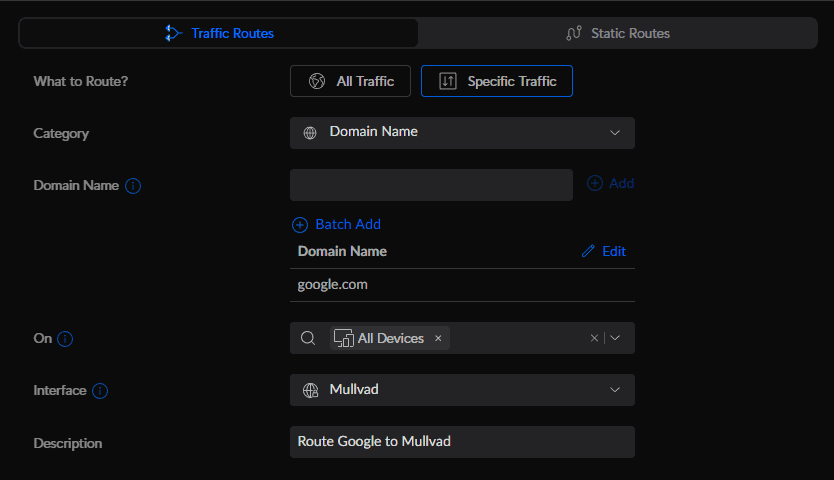Select the google.com domain entry

462,285
